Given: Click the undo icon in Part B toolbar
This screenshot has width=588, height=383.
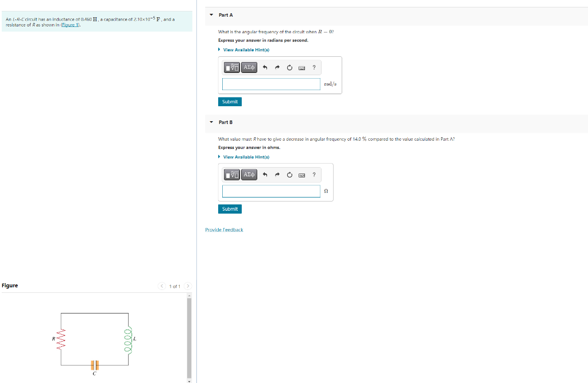Looking at the screenshot, I should point(264,175).
